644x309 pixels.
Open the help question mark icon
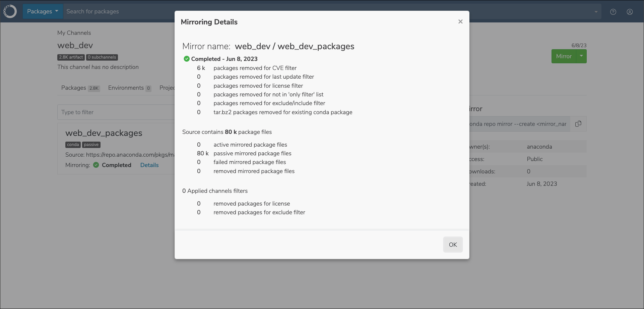(613, 12)
